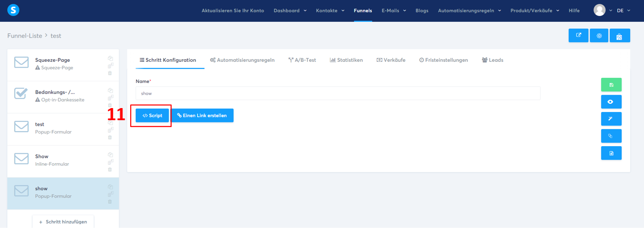Click checkmark icon of Bedankungs step
The image size is (644, 230).
tap(21, 93)
